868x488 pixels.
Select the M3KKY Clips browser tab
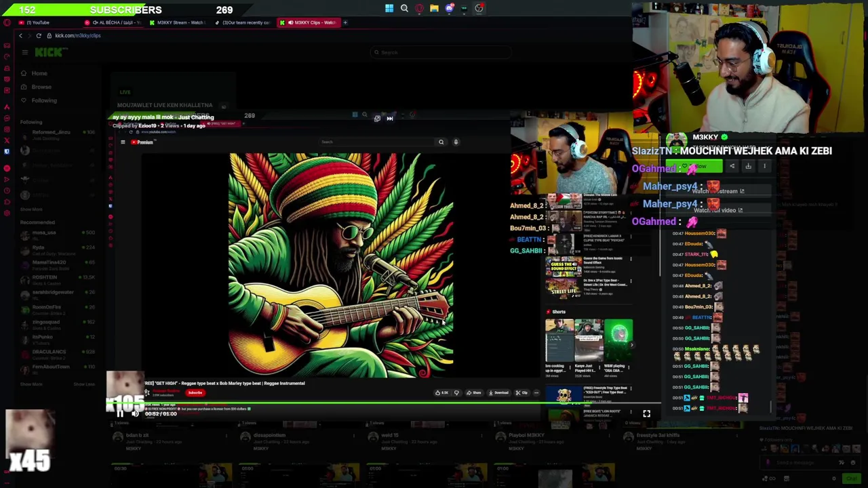click(308, 22)
